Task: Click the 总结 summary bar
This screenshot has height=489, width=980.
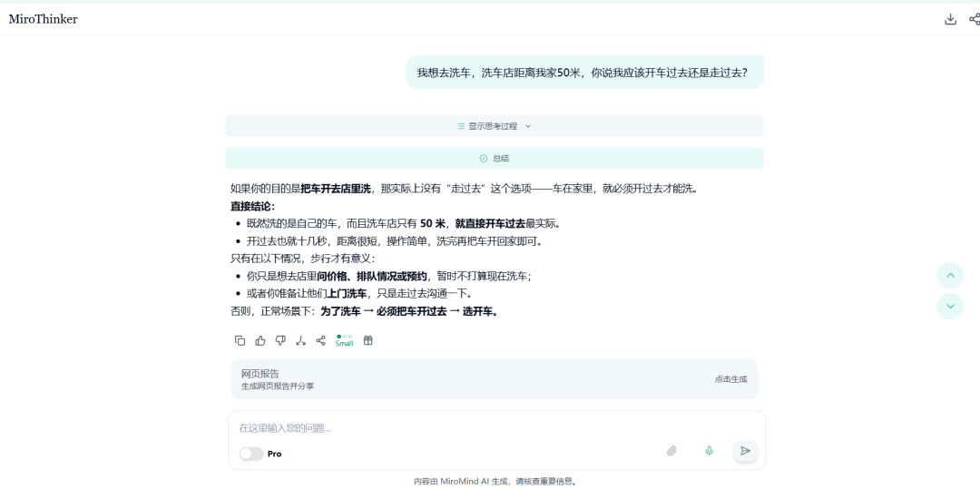Action: (x=495, y=159)
